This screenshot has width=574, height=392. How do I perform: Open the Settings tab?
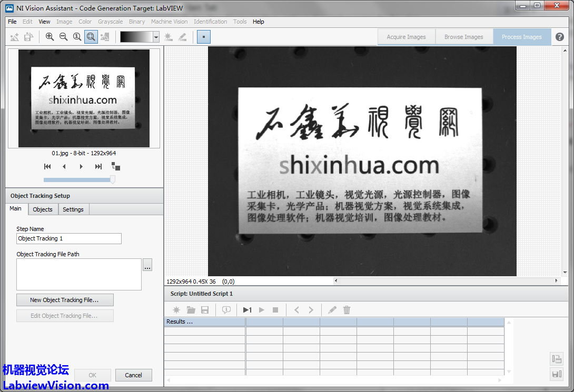[73, 209]
